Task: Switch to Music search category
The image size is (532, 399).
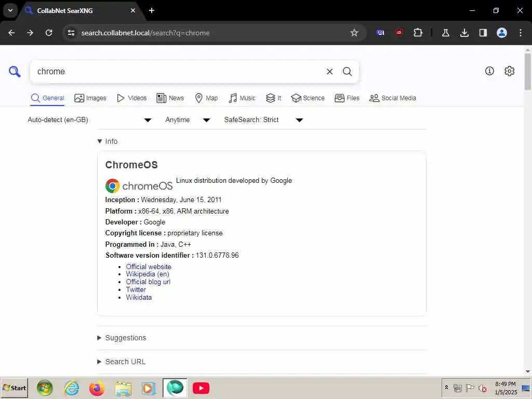Action: click(242, 98)
